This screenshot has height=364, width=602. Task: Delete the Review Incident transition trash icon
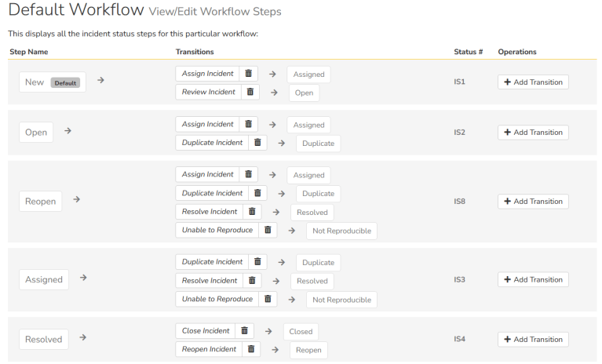(x=250, y=92)
